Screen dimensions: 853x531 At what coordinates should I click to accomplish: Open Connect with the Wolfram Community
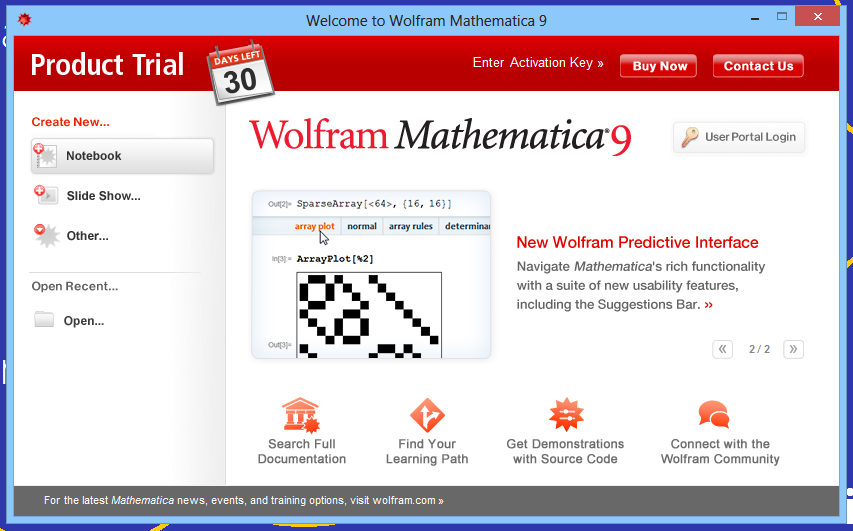tap(720, 451)
